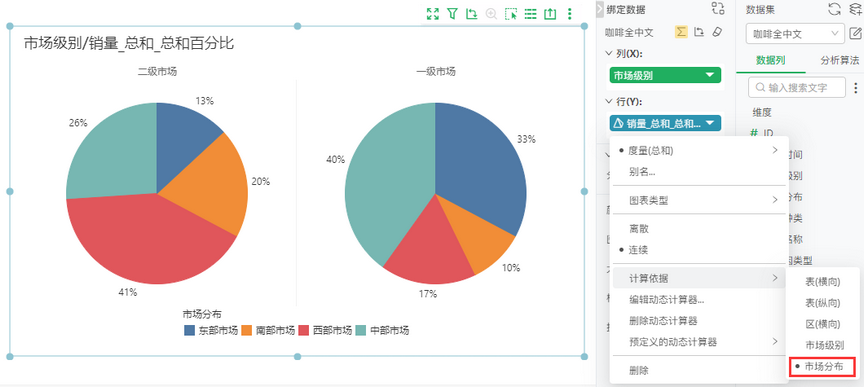
Task: Open the filter funnel icon in chart toolbar
Action: coord(452,14)
